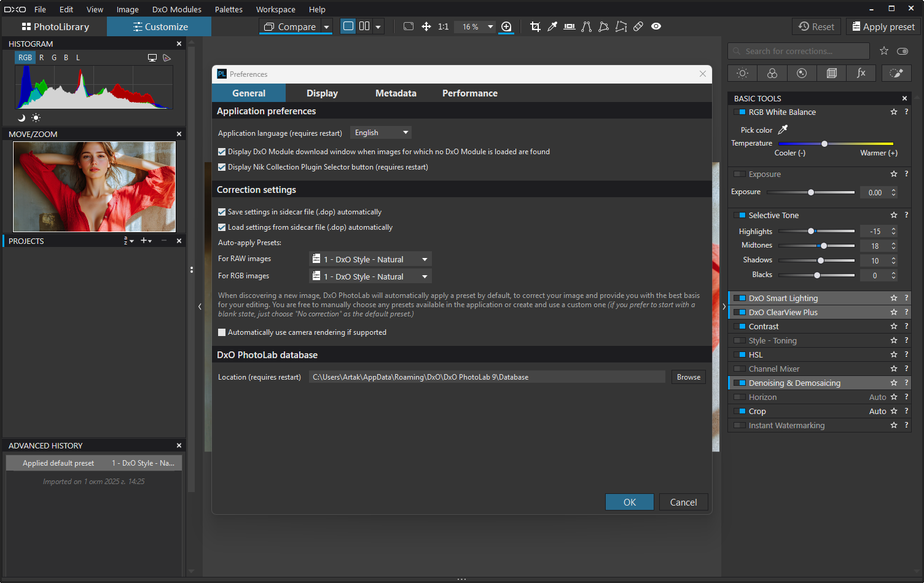924x583 pixels.
Task: Click the Browse button for database location
Action: [x=688, y=377]
